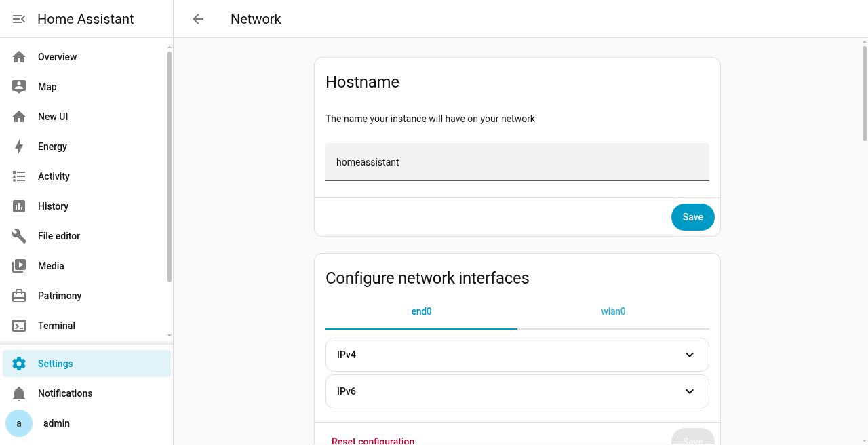Open Overview in the sidebar

click(x=87, y=57)
